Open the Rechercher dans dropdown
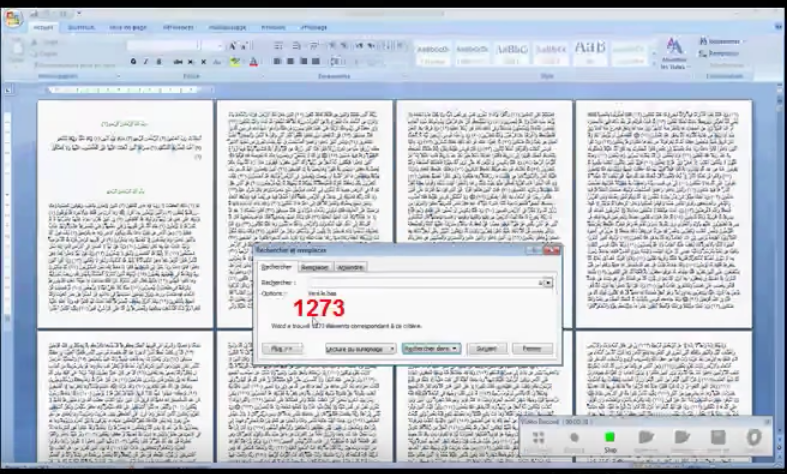 431,348
